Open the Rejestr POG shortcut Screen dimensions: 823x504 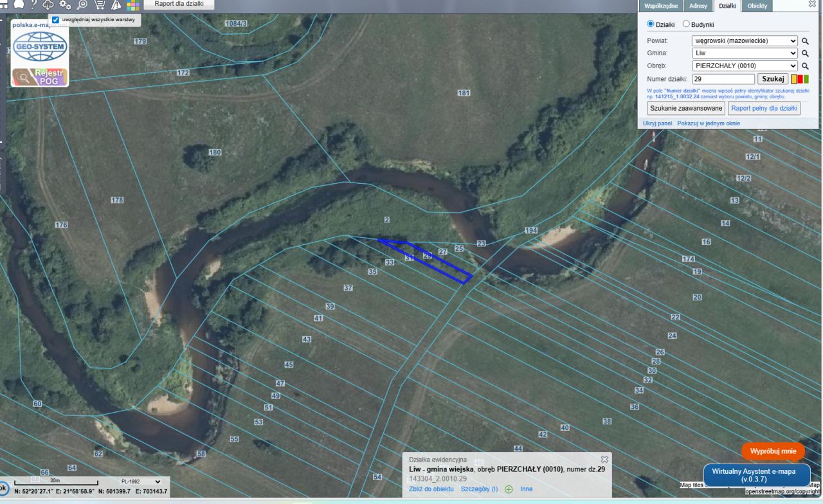click(40, 77)
